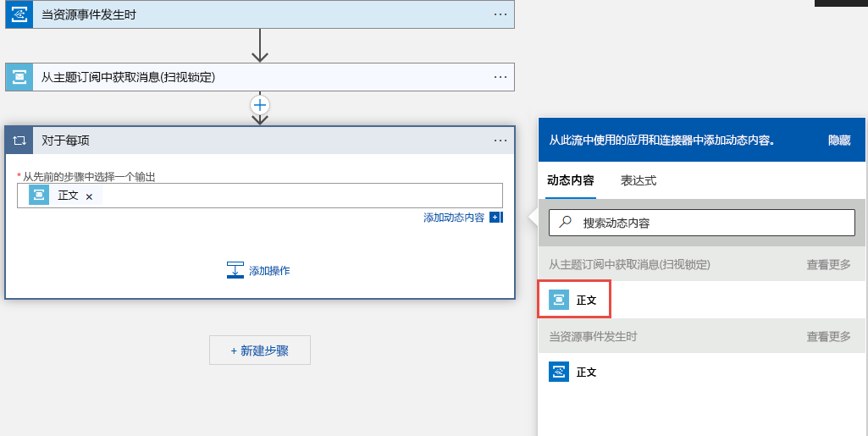The height and width of the screenshot is (436, 868).
Task: Expand the 当资源事件发生时 trigger card header
Action: coord(260,14)
